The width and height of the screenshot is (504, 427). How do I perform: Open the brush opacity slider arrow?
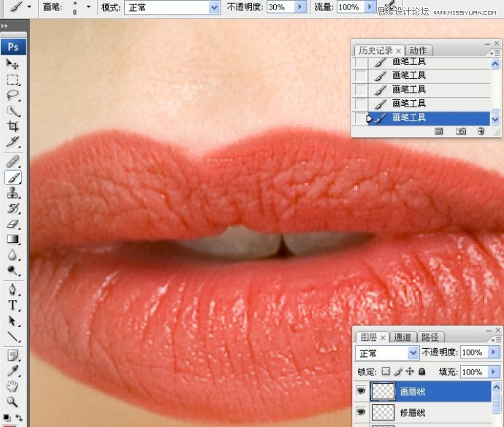300,7
